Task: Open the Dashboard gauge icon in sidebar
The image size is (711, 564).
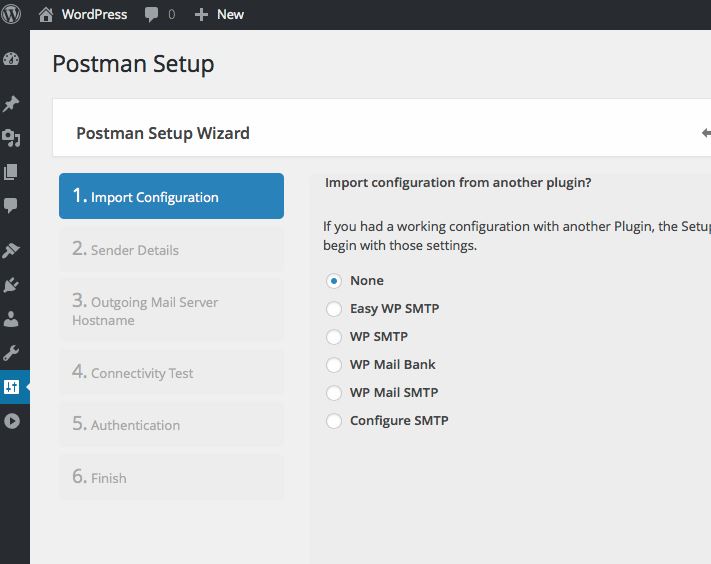Action: (11, 59)
